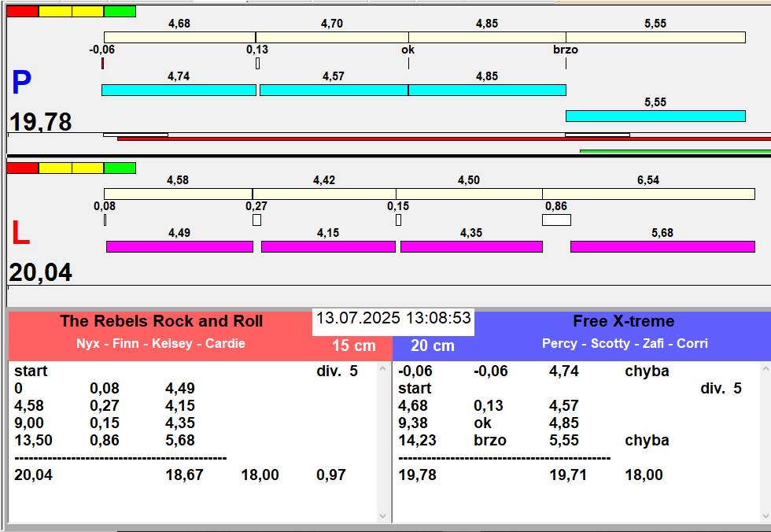This screenshot has width=771, height=532.
Task: Click 'start' in the Free X-treme results list
Action: pyautogui.click(x=415, y=389)
